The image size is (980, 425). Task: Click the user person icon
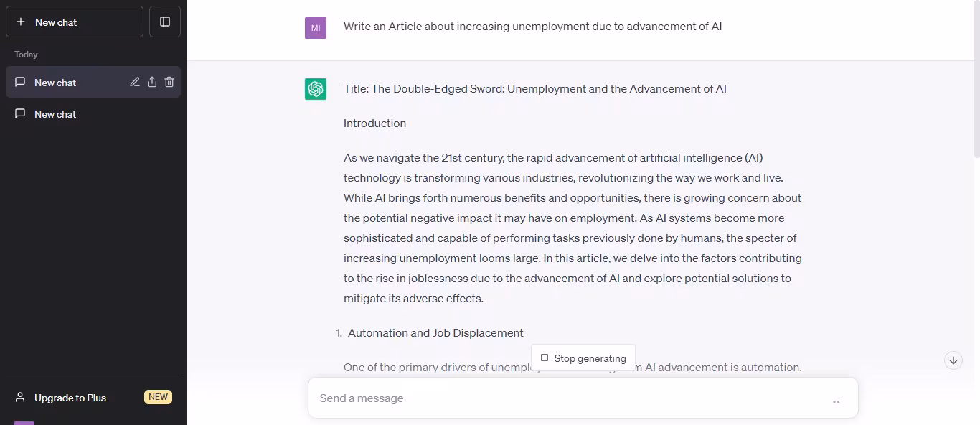click(20, 398)
